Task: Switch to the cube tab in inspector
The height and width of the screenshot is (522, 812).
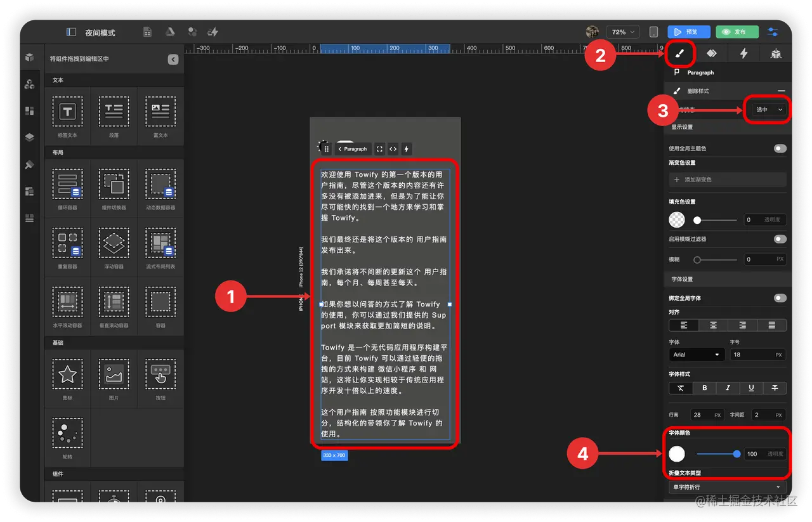Action: (x=776, y=55)
